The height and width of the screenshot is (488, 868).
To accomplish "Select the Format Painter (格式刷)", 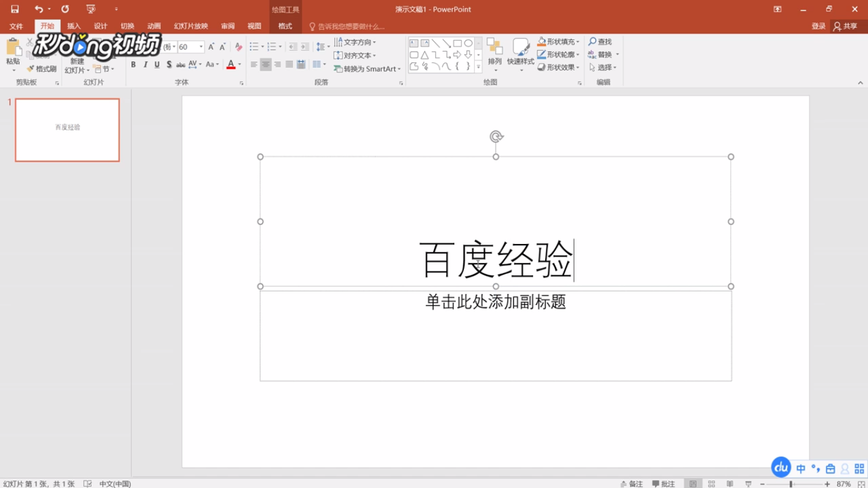I will click(x=42, y=69).
